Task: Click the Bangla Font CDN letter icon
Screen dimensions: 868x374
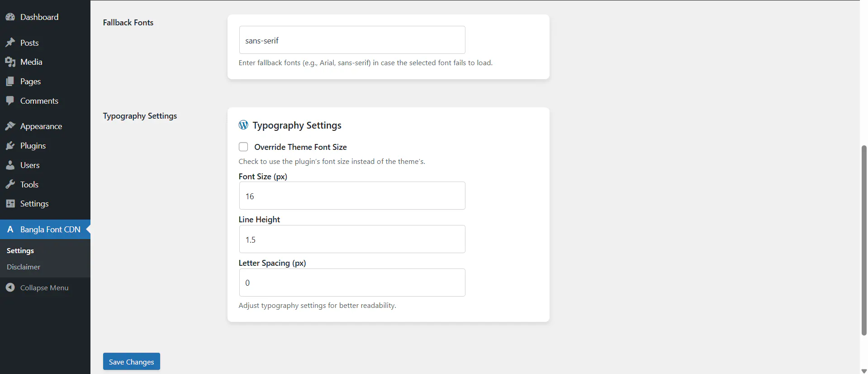Action: 10,230
